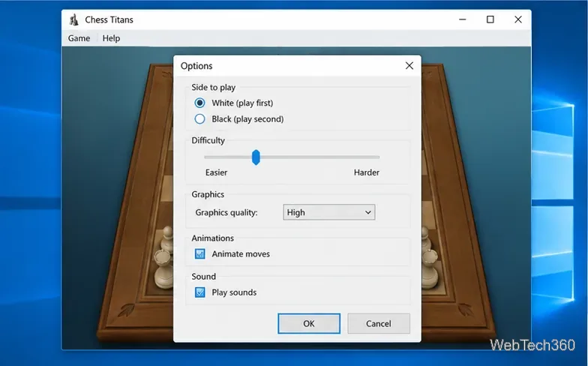The height and width of the screenshot is (366, 588).
Task: Click the white rook on left side
Action: (163, 268)
